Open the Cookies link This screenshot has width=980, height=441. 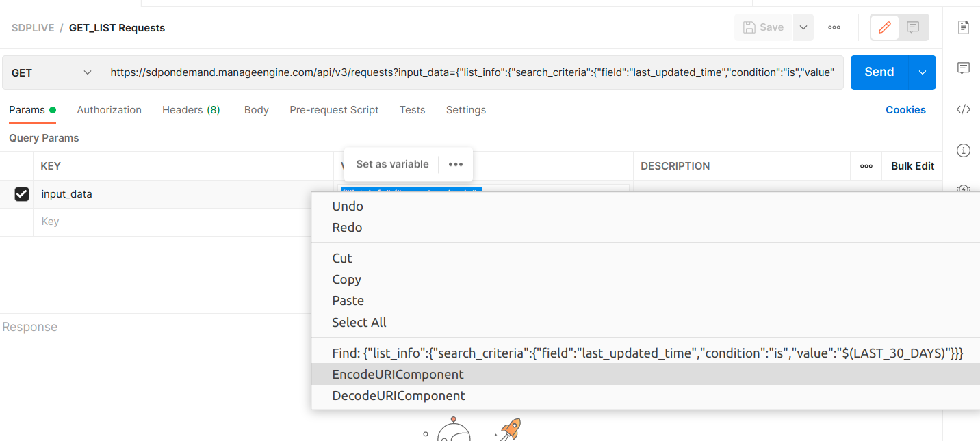point(905,109)
